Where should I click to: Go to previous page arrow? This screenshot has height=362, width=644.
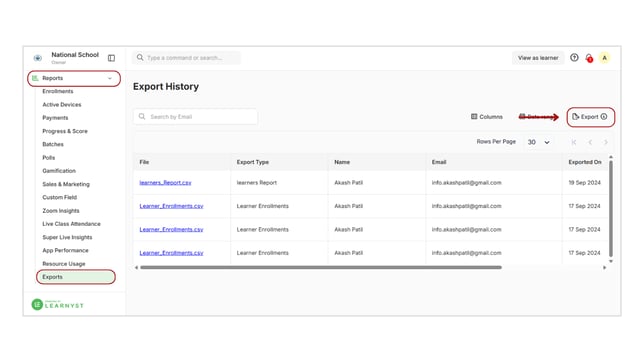pos(590,142)
